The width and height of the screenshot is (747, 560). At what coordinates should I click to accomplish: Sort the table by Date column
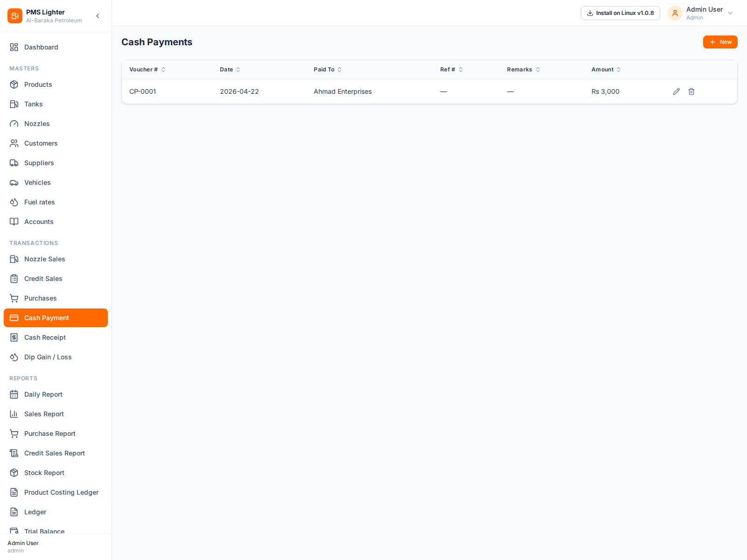pos(230,70)
